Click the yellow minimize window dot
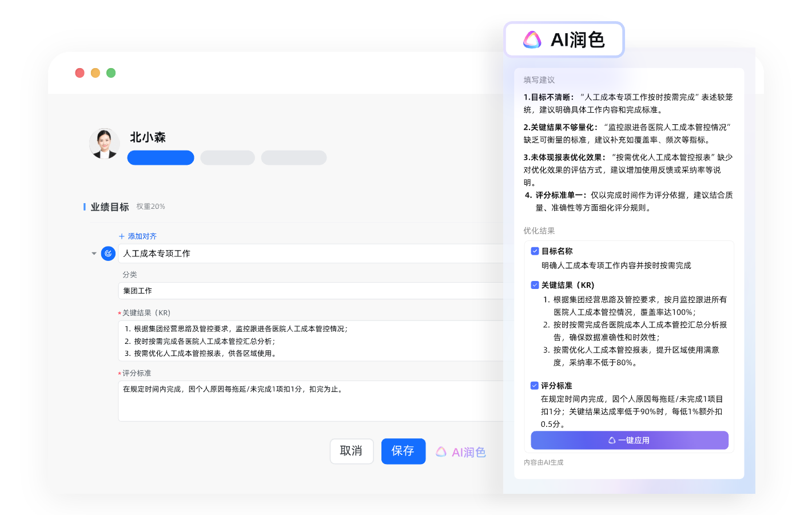Viewport: 812px width, 515px height. click(x=95, y=73)
